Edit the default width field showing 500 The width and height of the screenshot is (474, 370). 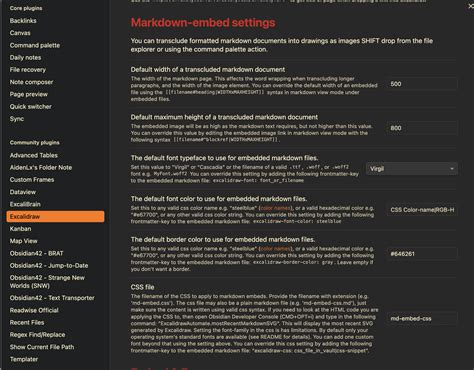[x=422, y=84]
